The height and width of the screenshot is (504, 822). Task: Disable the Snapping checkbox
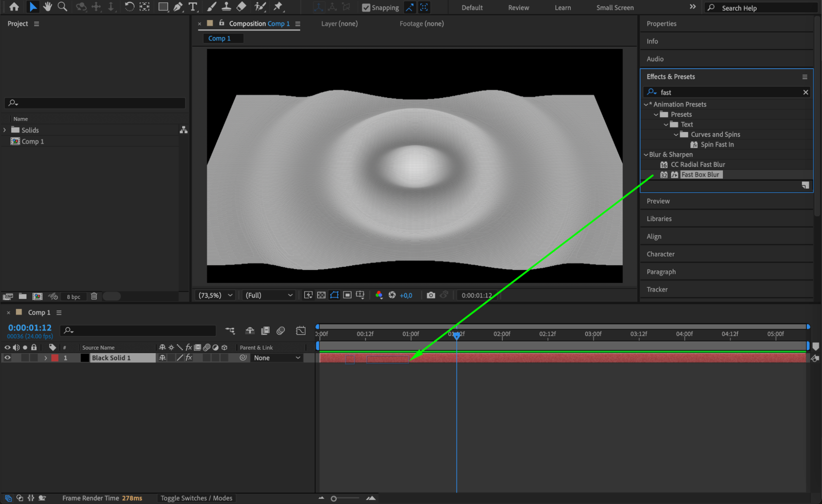(x=366, y=7)
